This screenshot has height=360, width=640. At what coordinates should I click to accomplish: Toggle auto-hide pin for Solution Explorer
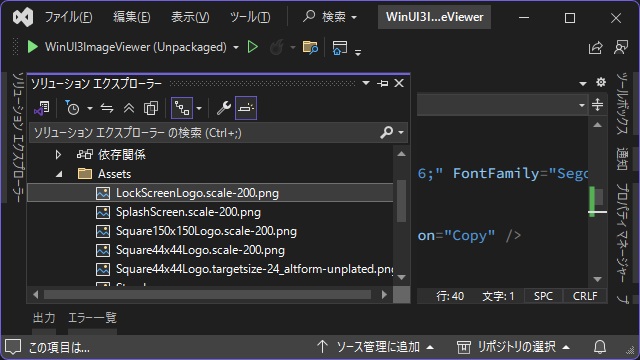(382, 84)
